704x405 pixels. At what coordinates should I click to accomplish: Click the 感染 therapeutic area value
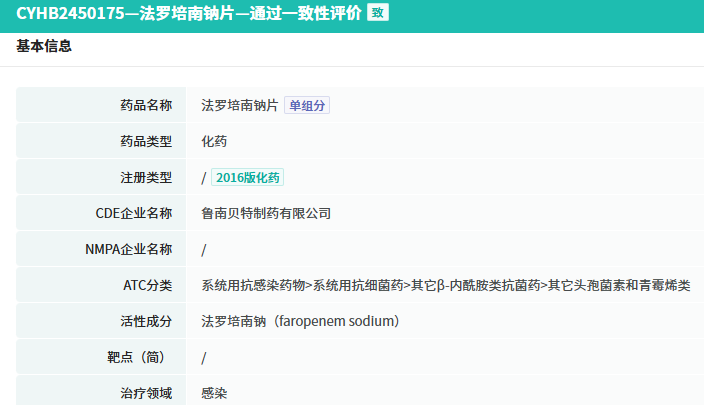click(214, 393)
